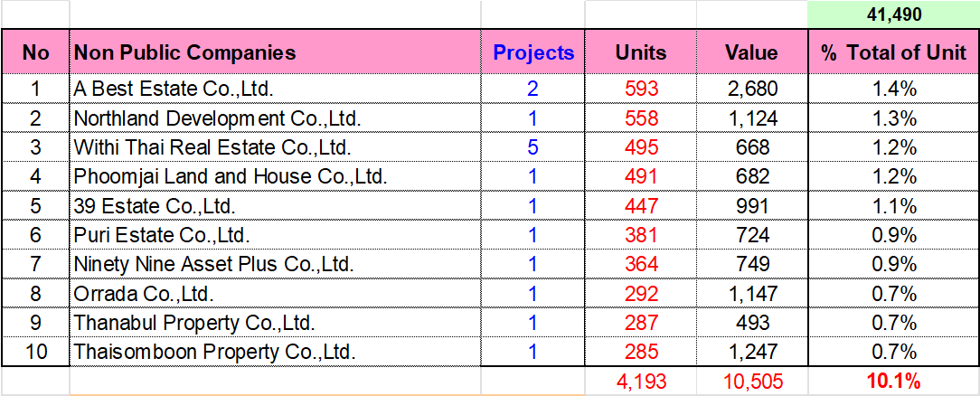This screenshot has height=396, width=980.
Task: Select Phoomjai Land and House units 491
Action: 641,177
